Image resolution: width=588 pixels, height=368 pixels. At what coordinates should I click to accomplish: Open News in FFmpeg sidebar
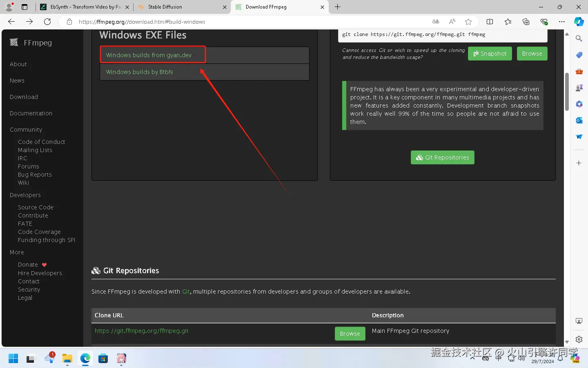pyautogui.click(x=17, y=81)
